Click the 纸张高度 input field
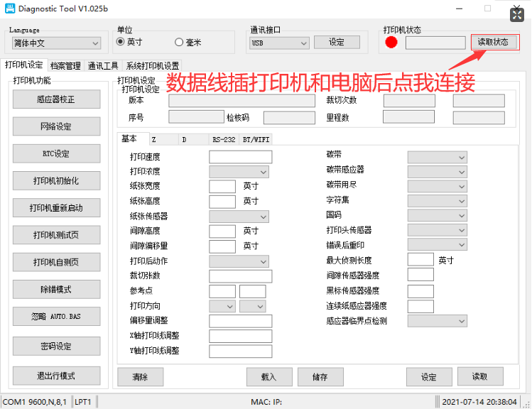This screenshot has height=409, width=532. 222,202
